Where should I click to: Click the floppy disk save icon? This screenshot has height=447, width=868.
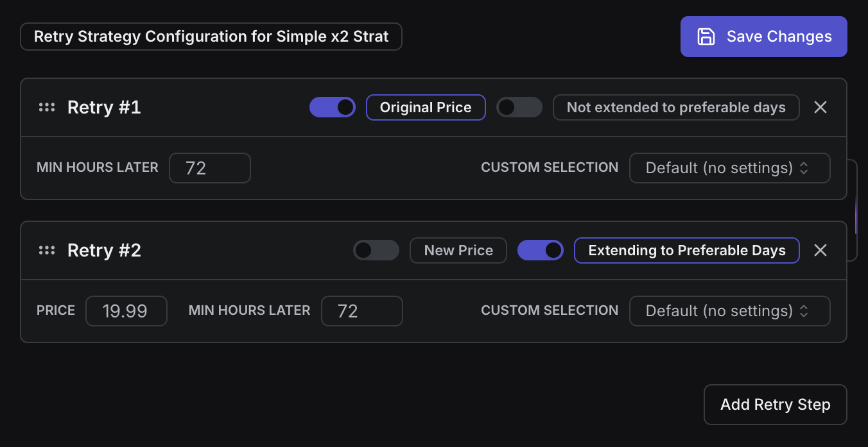pos(706,37)
